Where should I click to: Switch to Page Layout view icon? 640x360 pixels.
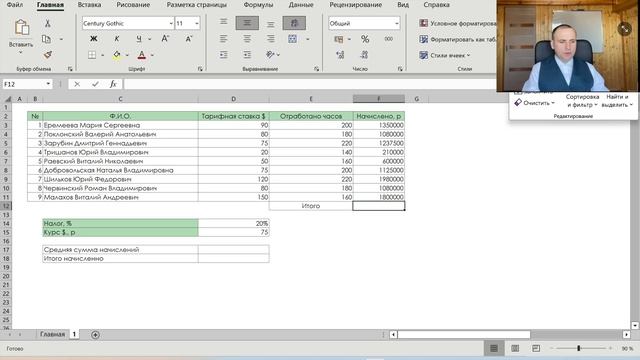[515, 348]
